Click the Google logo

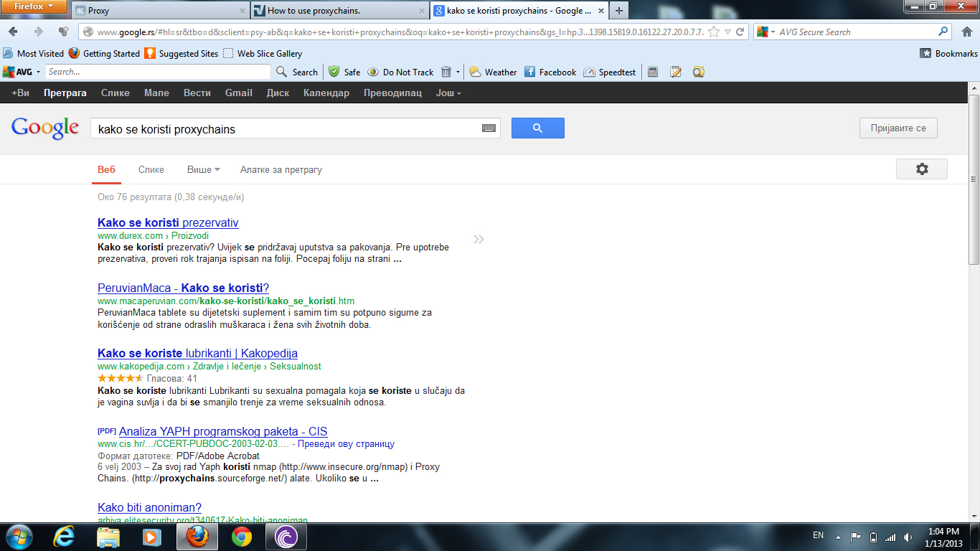click(45, 128)
